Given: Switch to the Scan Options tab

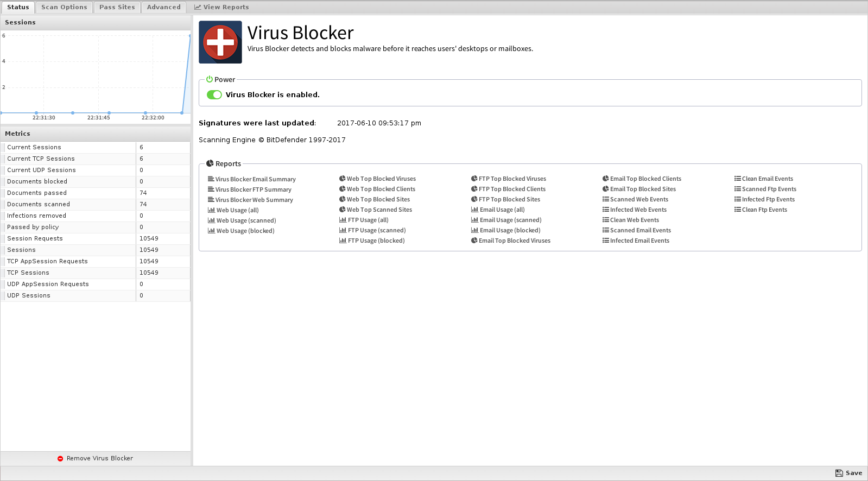Looking at the screenshot, I should (x=64, y=7).
